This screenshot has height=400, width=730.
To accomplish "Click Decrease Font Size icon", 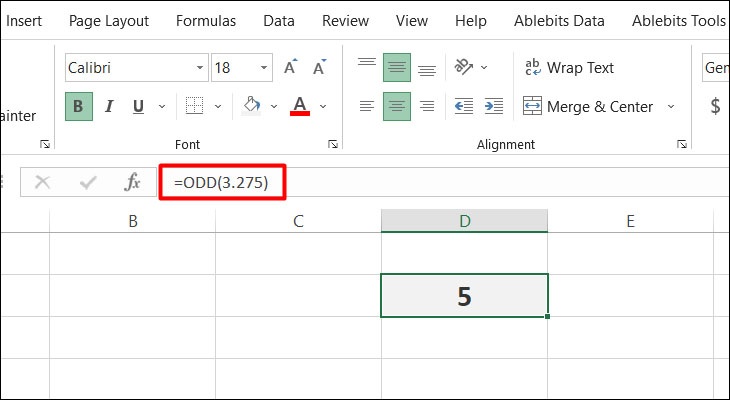I will pos(319,67).
